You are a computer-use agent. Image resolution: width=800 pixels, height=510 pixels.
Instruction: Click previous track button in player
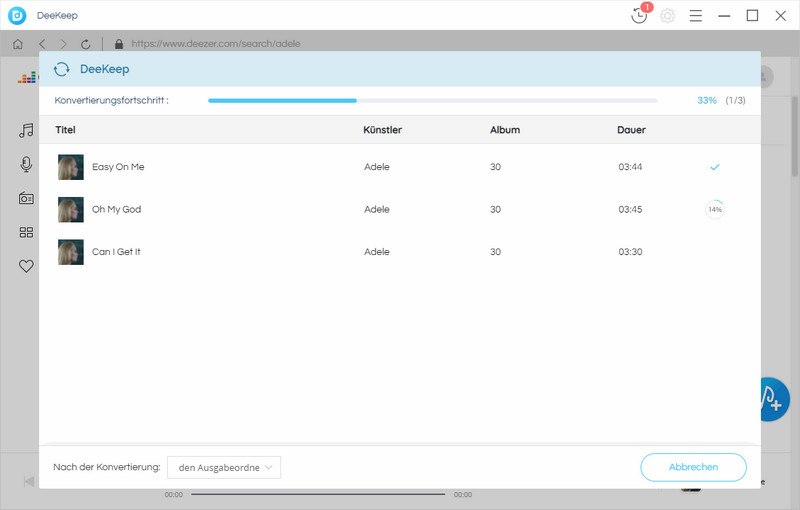30,481
